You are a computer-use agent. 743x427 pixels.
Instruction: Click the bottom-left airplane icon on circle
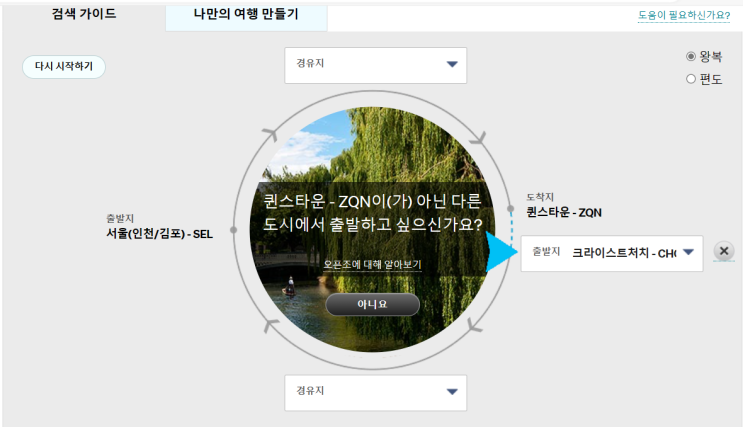coord(271,325)
